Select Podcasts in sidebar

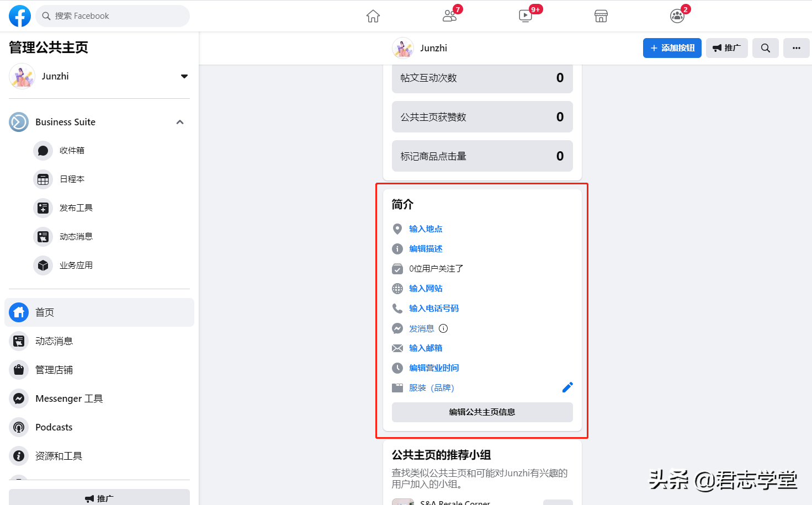99,427
